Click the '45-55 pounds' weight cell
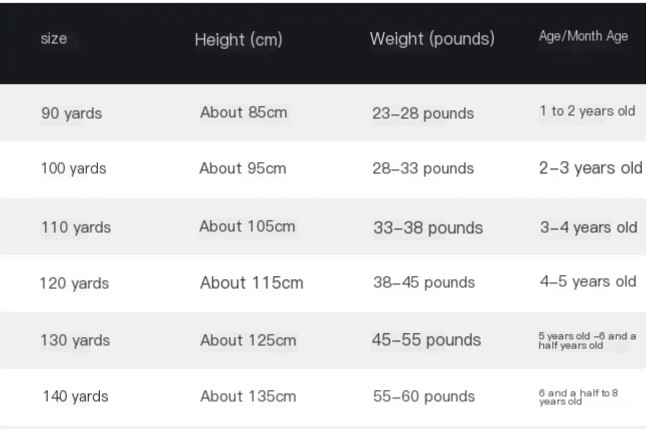646x429 pixels. (x=426, y=340)
